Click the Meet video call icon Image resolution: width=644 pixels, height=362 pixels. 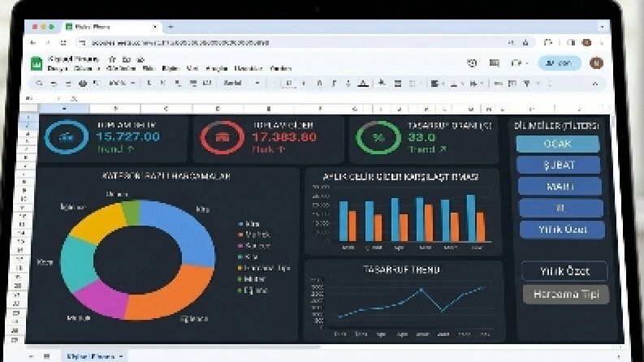(516, 63)
